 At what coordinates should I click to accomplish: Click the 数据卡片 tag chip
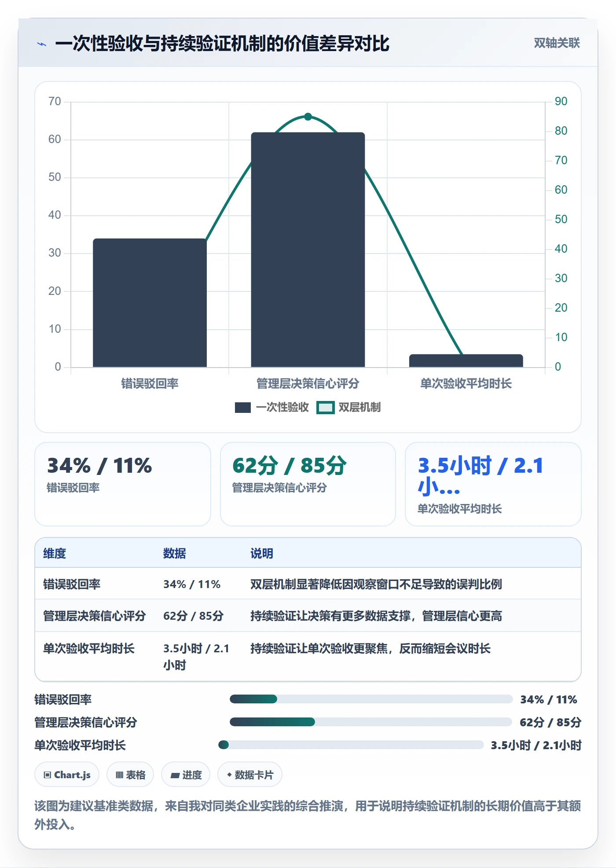click(250, 775)
